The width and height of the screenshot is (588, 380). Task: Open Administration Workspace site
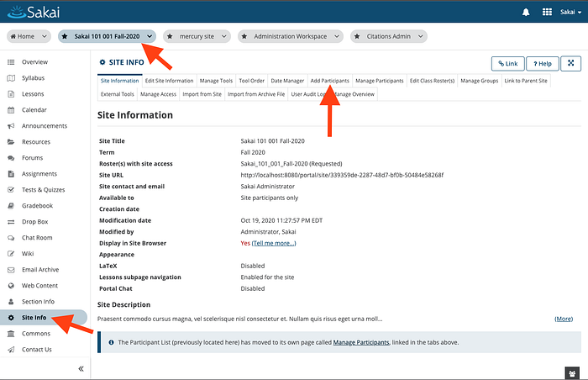(291, 36)
